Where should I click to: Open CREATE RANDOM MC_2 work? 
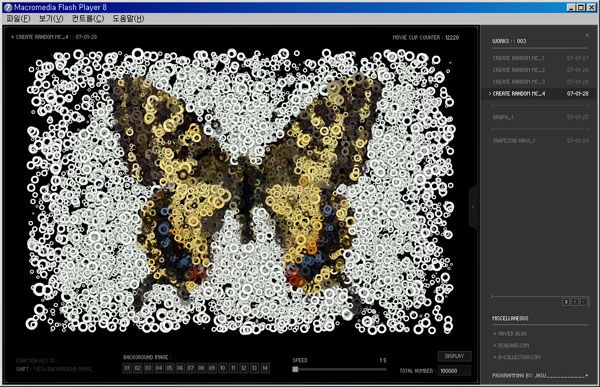tap(540, 70)
